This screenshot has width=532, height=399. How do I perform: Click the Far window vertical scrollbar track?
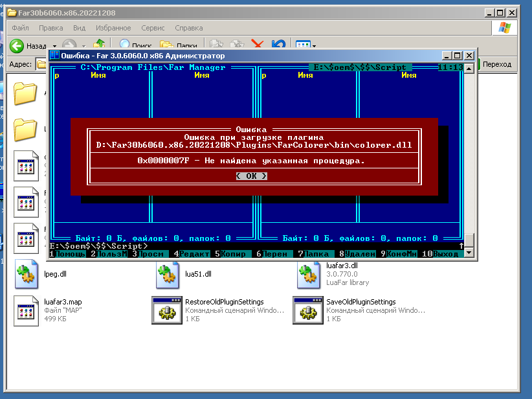coord(469,153)
